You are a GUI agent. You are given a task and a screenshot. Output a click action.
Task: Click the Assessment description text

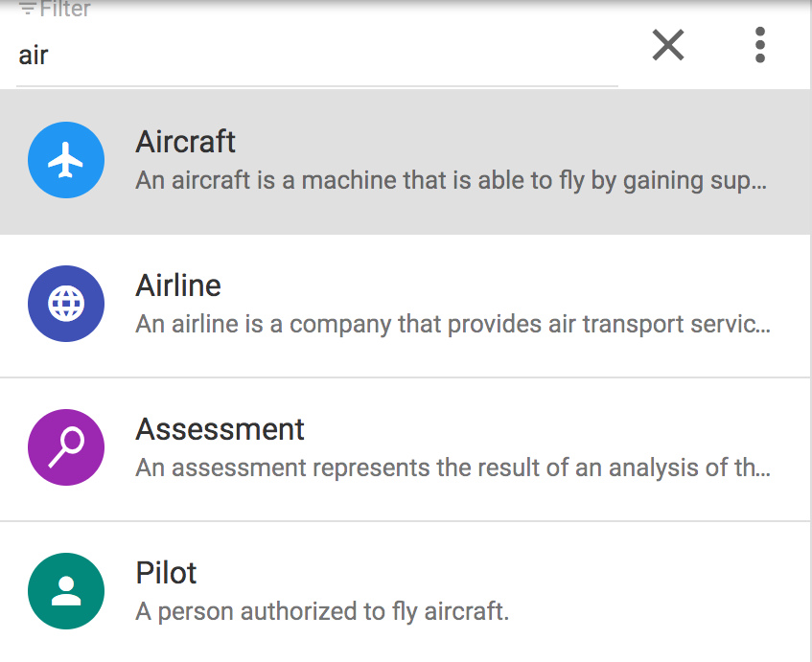(441, 468)
